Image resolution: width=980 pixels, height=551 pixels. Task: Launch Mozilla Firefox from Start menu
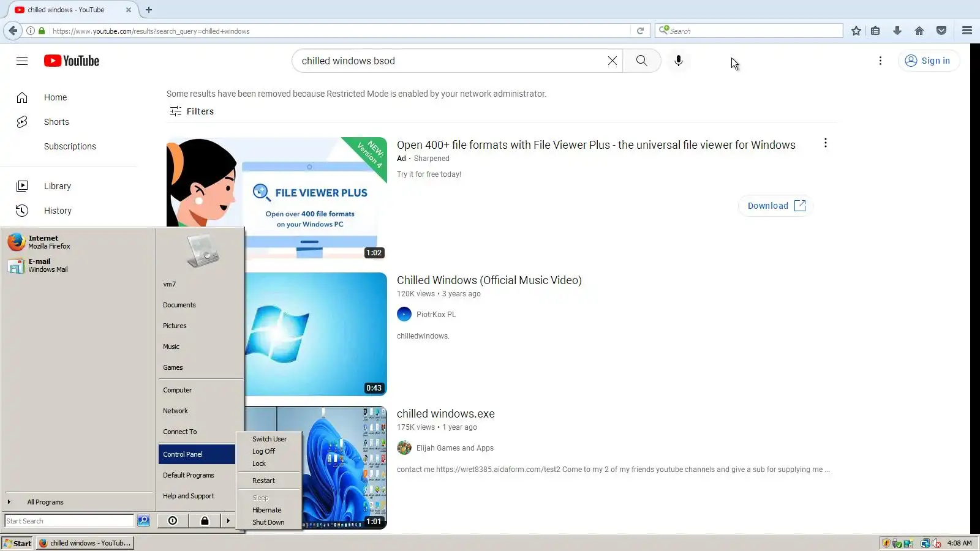point(78,242)
